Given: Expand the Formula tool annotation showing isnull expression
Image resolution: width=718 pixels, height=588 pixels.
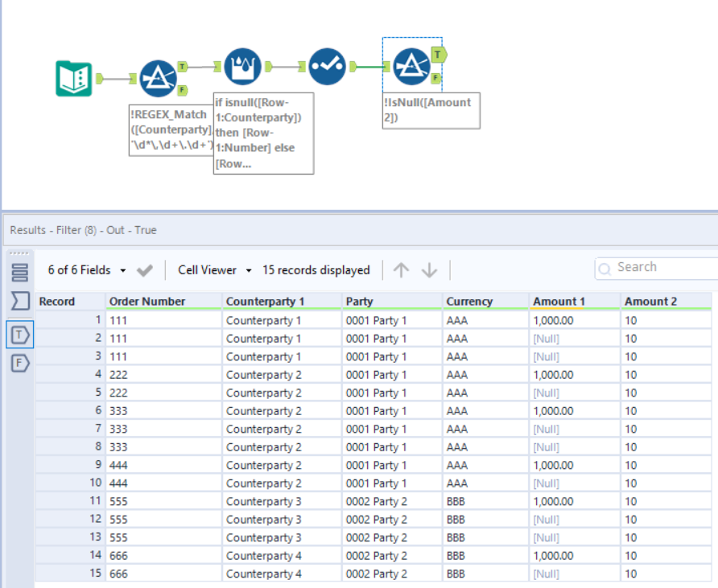Looking at the screenshot, I should 263,133.
